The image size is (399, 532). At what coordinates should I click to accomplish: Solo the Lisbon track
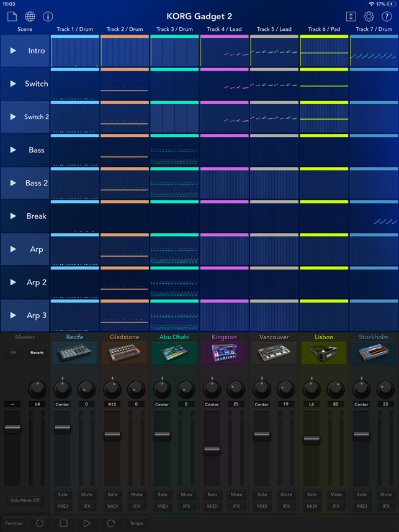tap(312, 494)
